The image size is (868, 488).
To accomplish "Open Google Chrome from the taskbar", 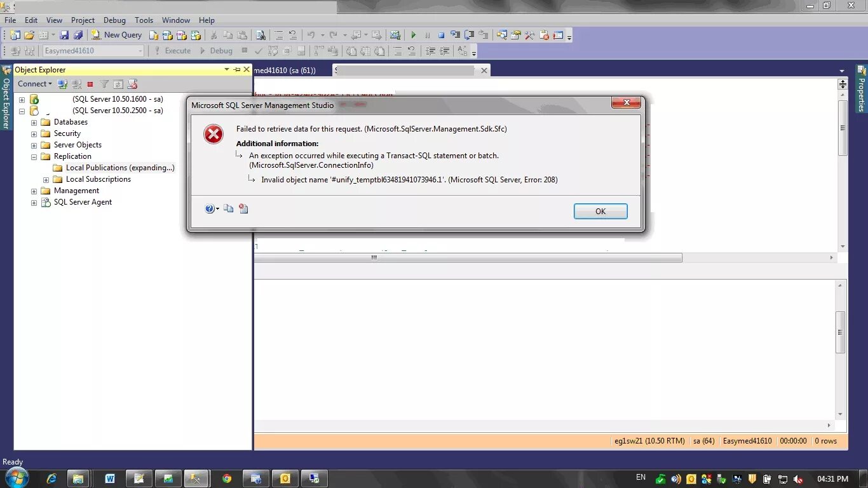I will coord(227,478).
